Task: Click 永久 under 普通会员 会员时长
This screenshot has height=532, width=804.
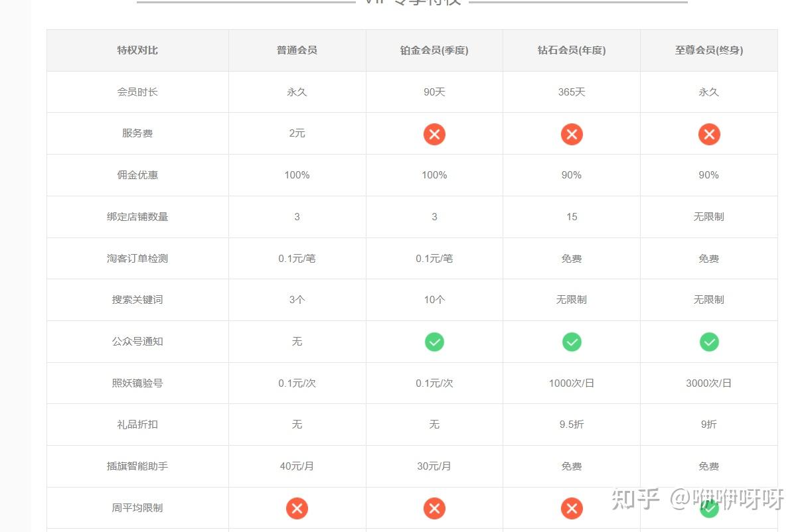Action: click(297, 92)
